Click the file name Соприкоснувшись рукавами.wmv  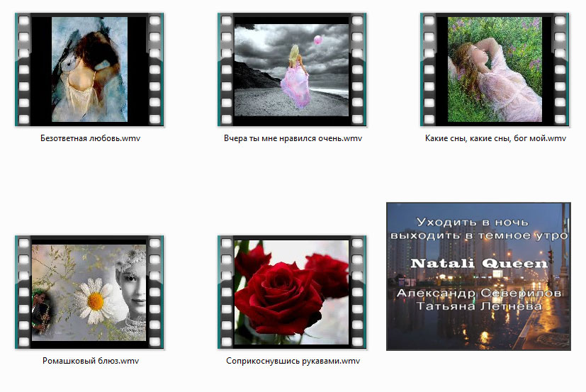click(x=293, y=361)
